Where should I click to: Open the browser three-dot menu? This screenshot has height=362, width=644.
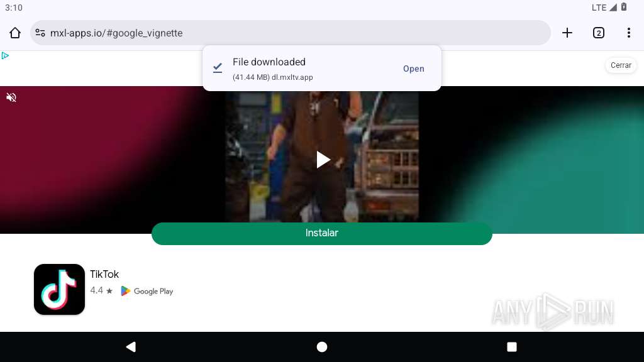[x=629, y=33]
